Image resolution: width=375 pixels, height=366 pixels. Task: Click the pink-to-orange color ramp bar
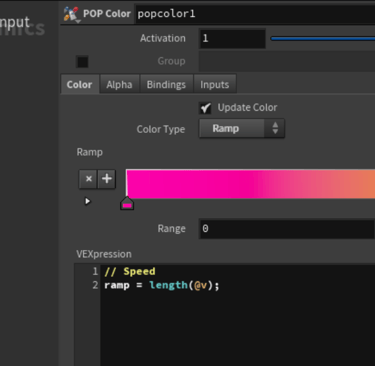pyautogui.click(x=251, y=184)
